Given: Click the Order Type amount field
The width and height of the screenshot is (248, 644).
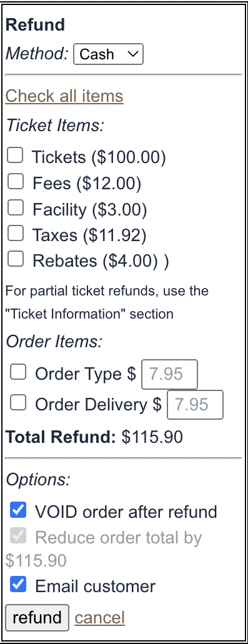Looking at the screenshot, I should pyautogui.click(x=169, y=374).
